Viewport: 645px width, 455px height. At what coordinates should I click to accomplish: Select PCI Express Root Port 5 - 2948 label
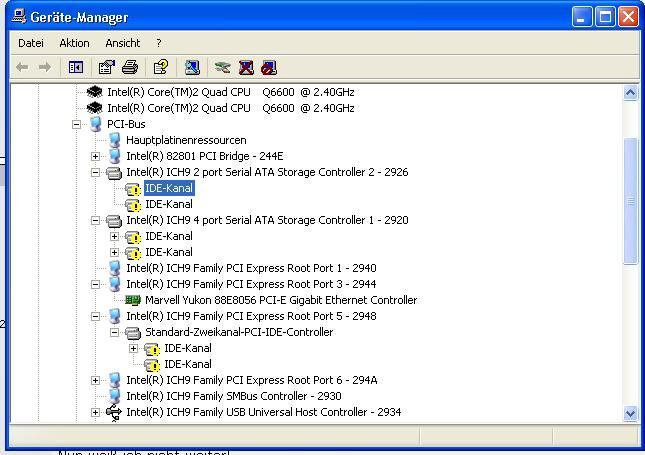pyautogui.click(x=251, y=316)
